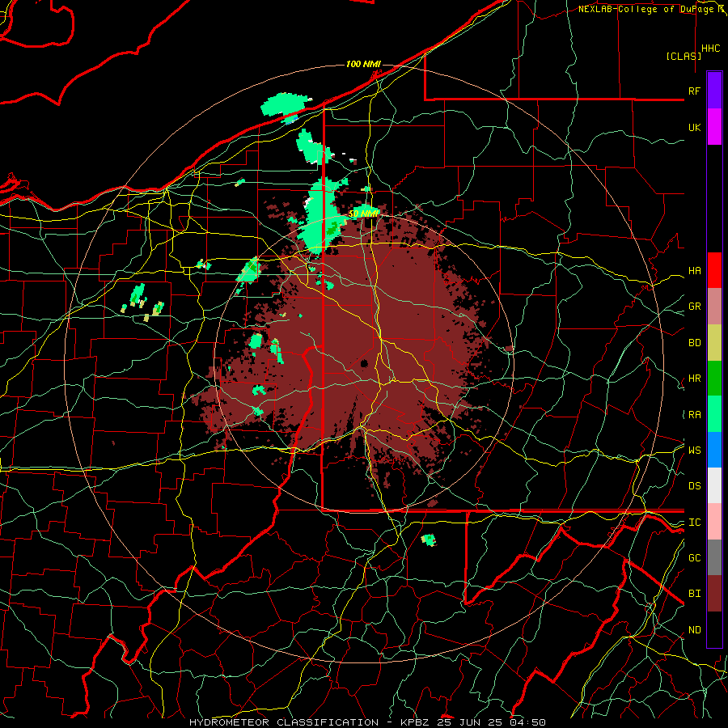Click the BI brown legend swatch
Image resolution: width=728 pixels, height=728 pixels.
click(x=714, y=594)
